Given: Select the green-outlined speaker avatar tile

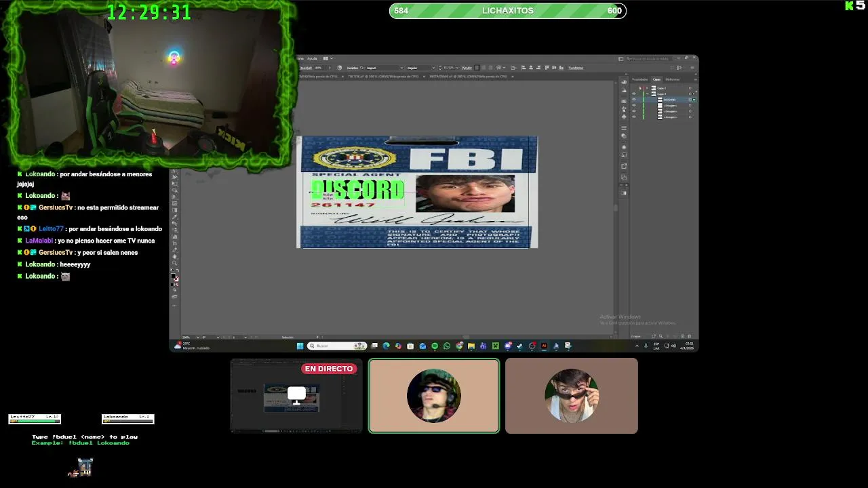Looking at the screenshot, I should pos(434,396).
